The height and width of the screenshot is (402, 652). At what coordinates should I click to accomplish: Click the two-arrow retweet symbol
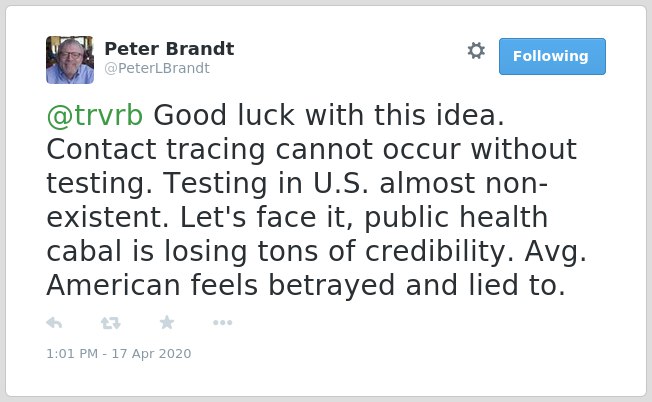pos(111,323)
